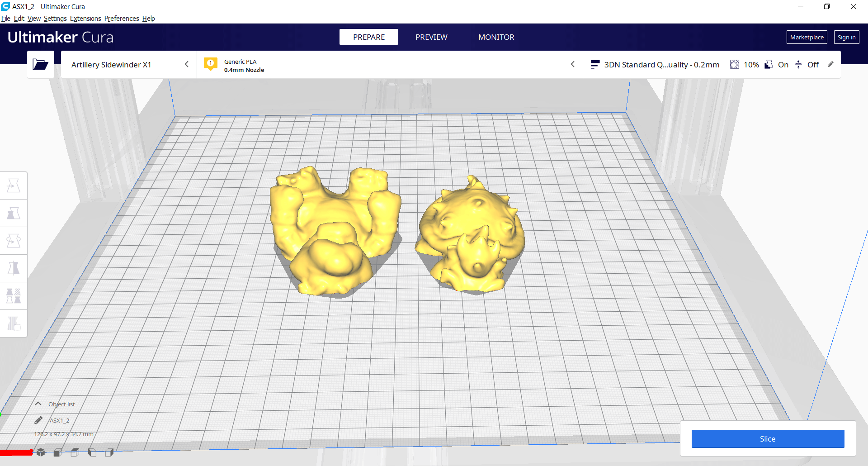Click the build plate adhesion icon

[x=798, y=65]
